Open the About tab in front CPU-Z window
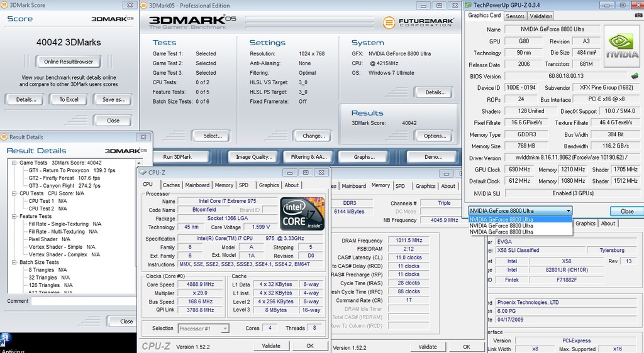644x353 pixels. coord(292,185)
